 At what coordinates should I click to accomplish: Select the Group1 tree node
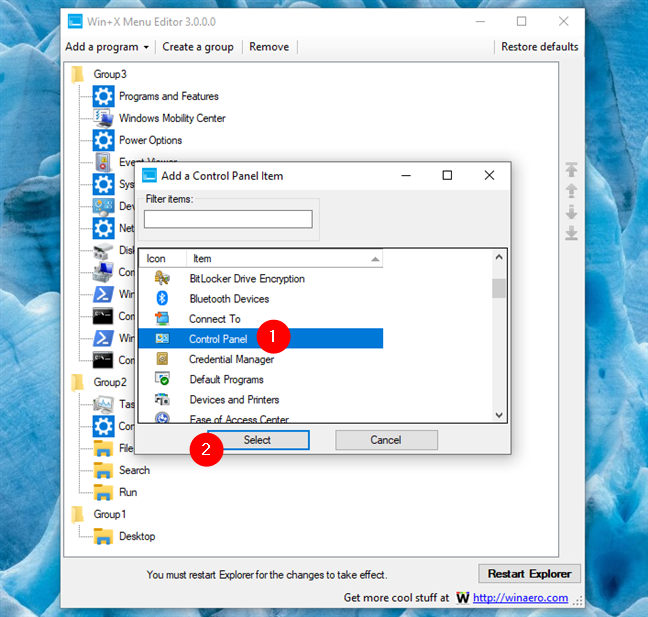click(x=109, y=514)
